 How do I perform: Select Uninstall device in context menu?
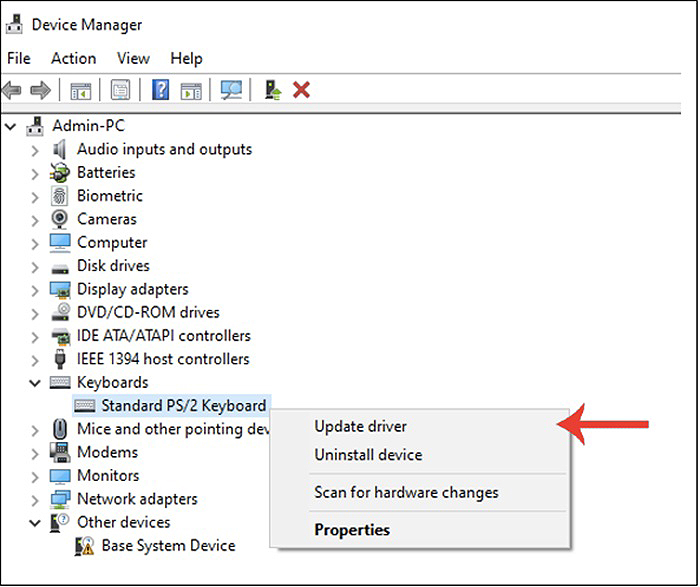tap(368, 455)
